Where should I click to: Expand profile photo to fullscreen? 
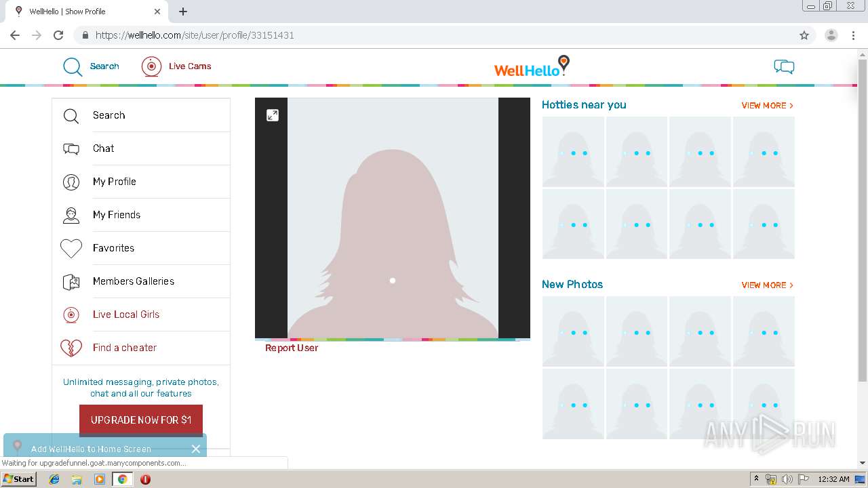pos(273,115)
